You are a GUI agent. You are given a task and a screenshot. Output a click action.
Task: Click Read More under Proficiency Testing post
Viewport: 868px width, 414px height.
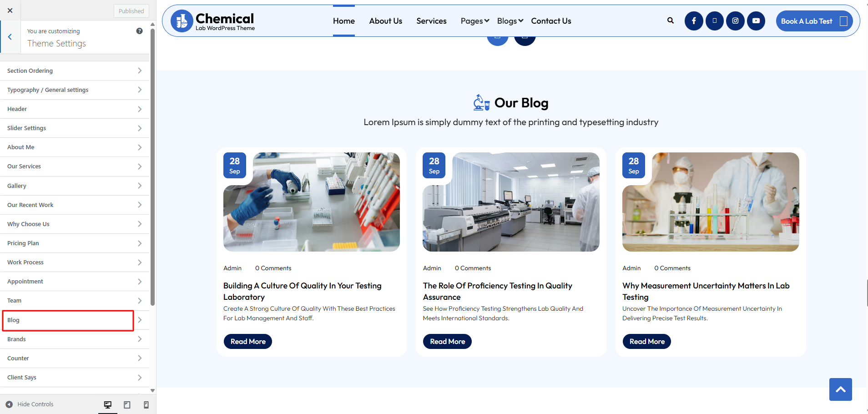[447, 342]
